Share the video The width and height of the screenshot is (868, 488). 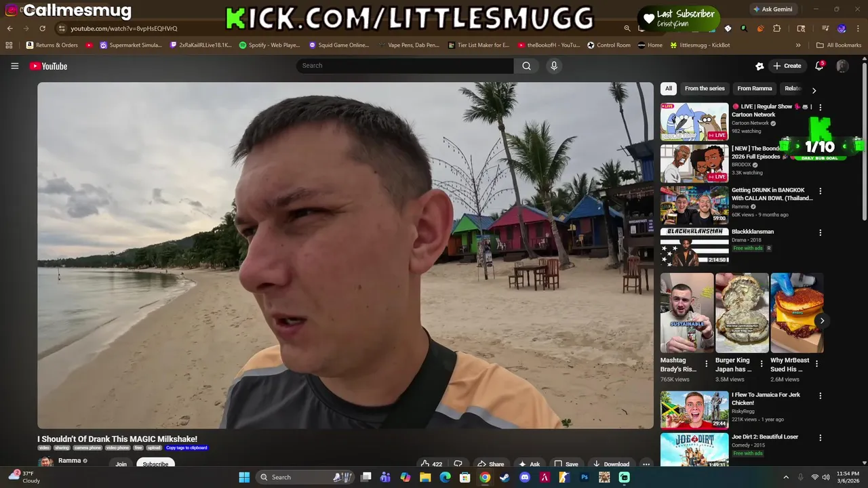tap(490, 464)
